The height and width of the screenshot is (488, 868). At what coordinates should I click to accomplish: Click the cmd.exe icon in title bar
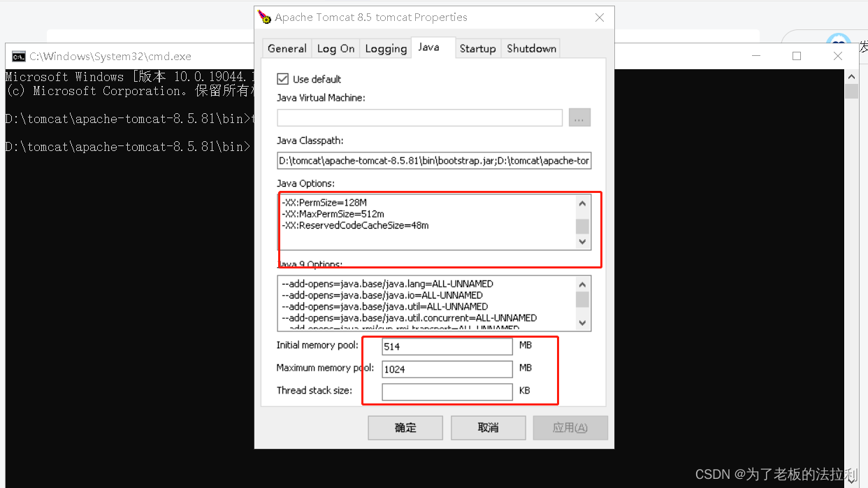pos(19,57)
